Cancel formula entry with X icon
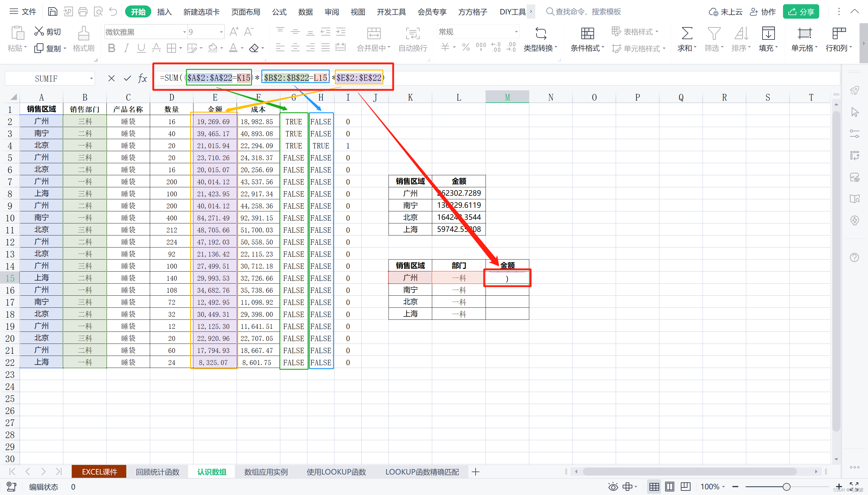The height and width of the screenshot is (495, 868). [111, 79]
